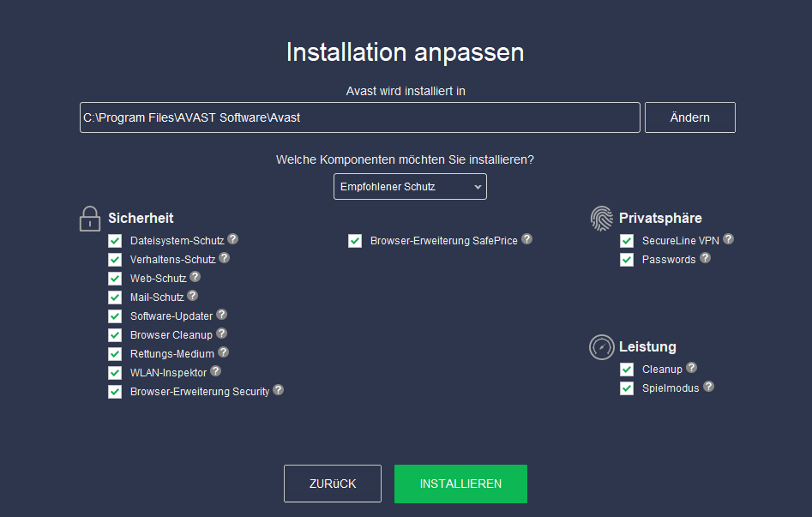Open help for WLAN-Inspektor
Viewport: 812px width, 517px height.
click(216, 371)
